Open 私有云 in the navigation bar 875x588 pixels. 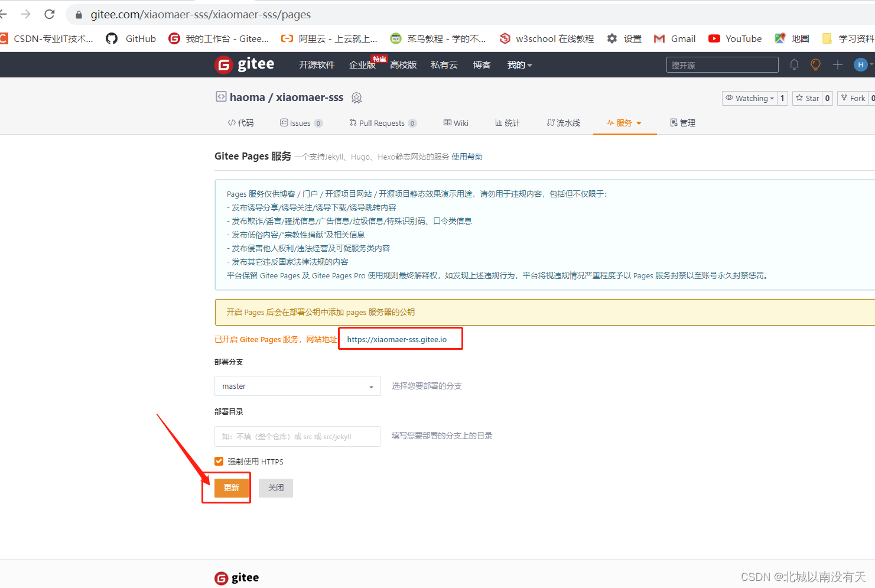[x=444, y=65]
